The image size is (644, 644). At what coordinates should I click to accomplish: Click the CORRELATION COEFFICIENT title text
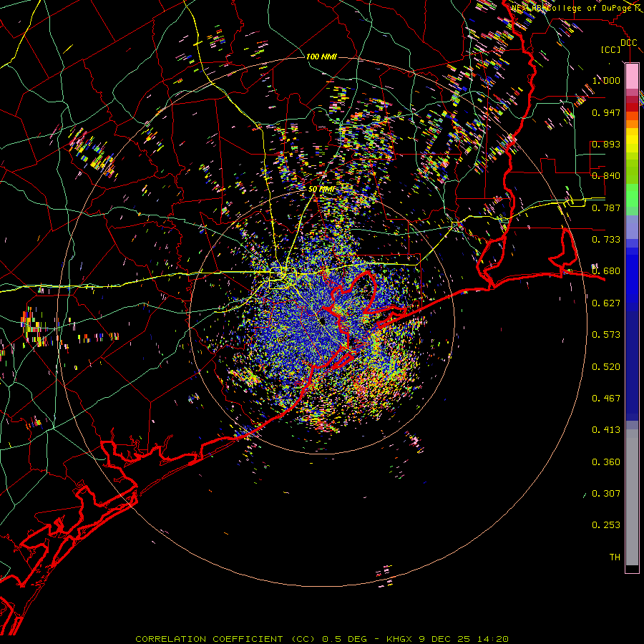point(209,639)
